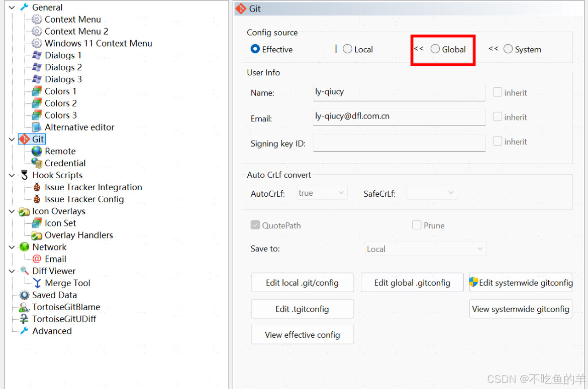588x389 pixels.
Task: Click the Dialogs 2 window icon
Action: [37, 67]
